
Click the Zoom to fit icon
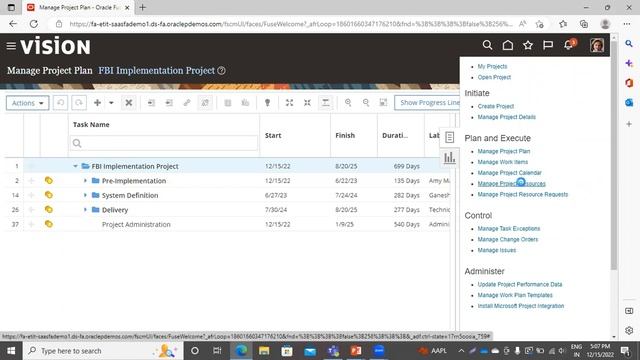383,103
